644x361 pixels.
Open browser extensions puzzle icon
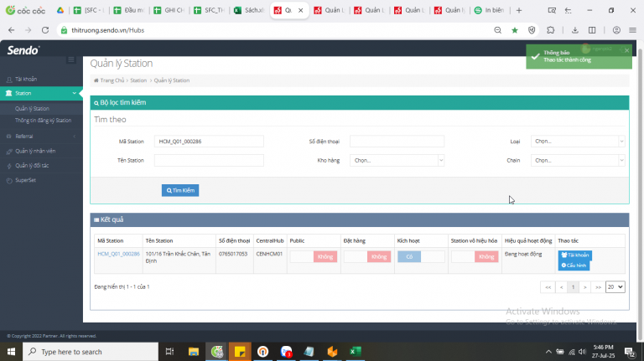pos(551,30)
